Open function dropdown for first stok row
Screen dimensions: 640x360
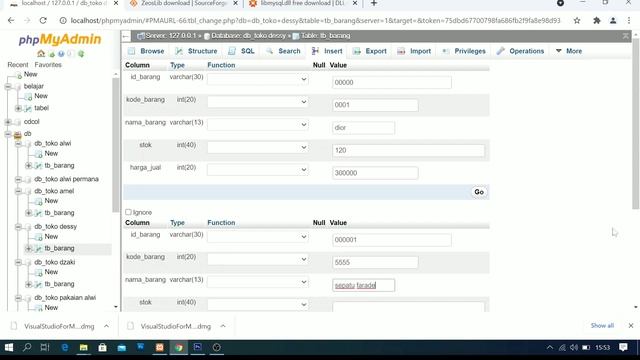tap(258, 147)
